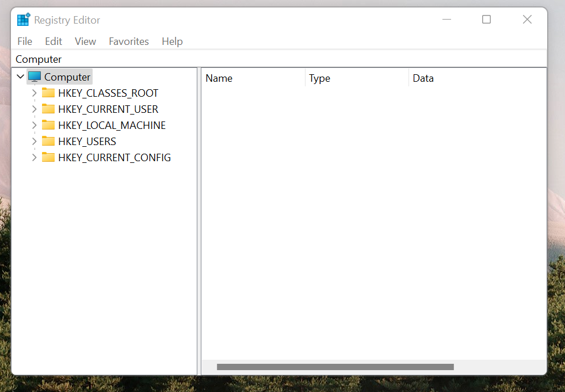Sort by the Type column header
This screenshot has width=565, height=392.
[x=357, y=78]
